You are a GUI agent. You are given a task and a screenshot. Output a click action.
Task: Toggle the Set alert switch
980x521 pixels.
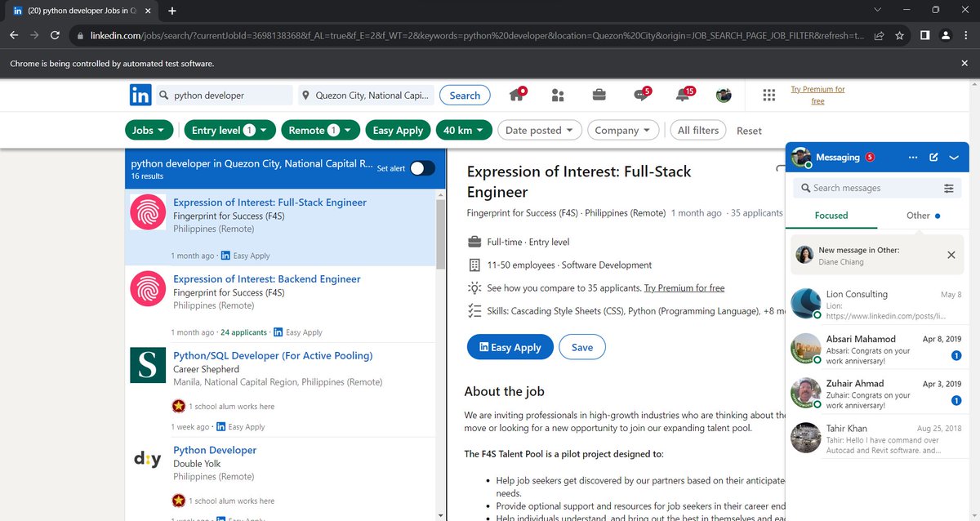point(422,168)
